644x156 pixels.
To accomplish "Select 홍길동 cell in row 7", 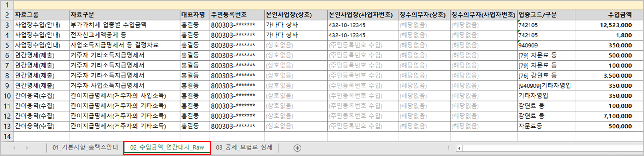I will pos(195,65).
